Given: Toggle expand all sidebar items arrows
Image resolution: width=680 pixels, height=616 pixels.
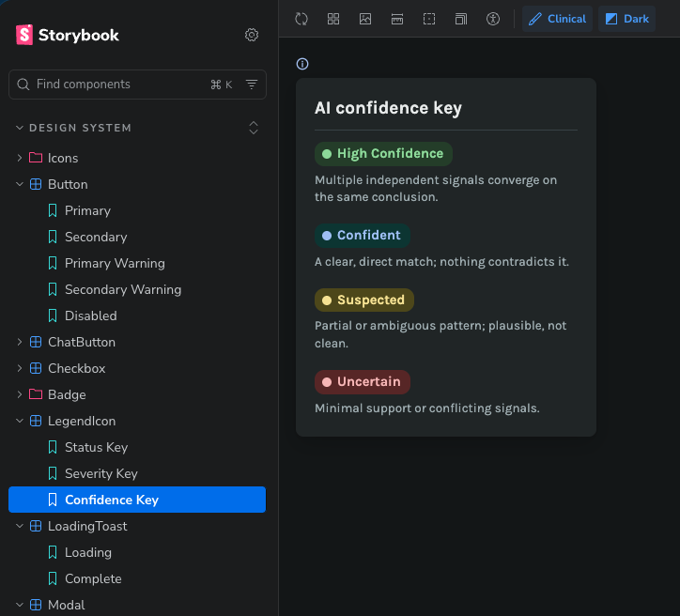Looking at the screenshot, I should tap(254, 128).
